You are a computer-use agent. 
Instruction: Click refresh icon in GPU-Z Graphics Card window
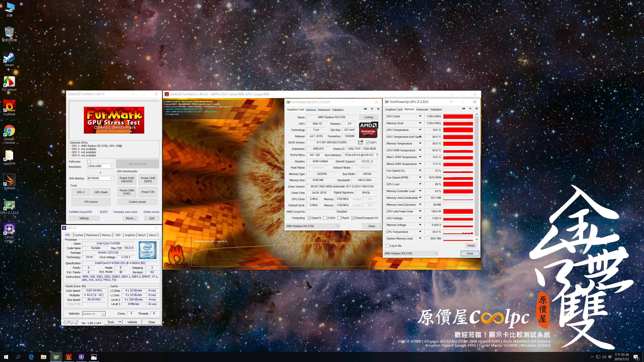(372, 109)
